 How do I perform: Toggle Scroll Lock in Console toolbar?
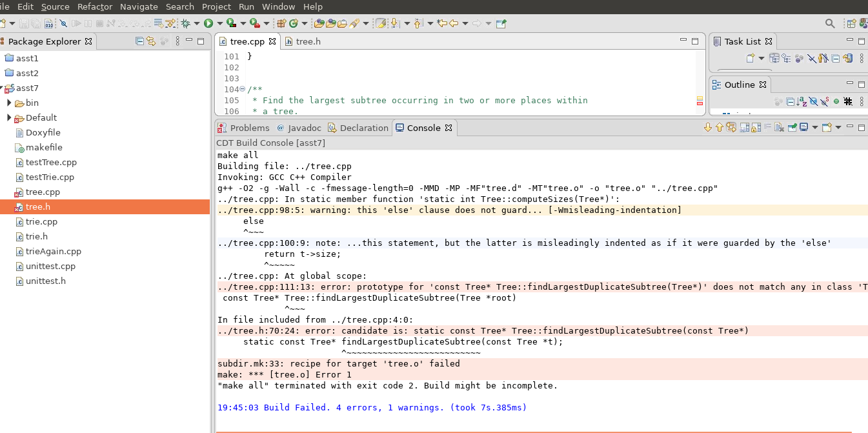(756, 127)
